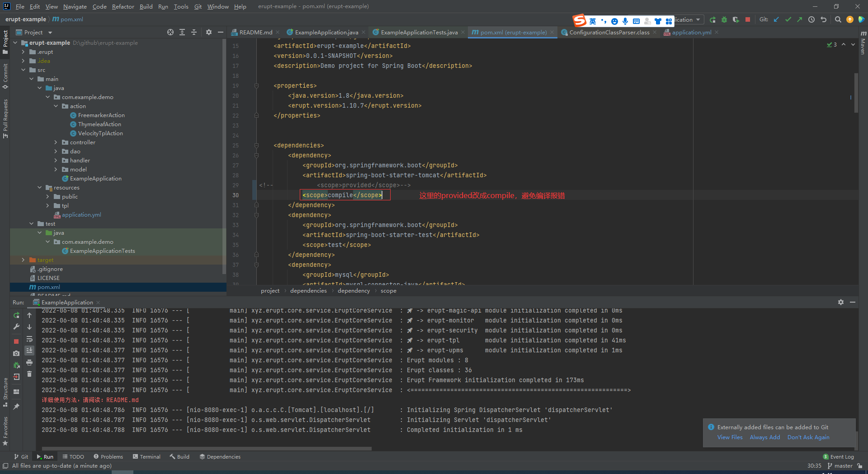
Task: Open the Project view dropdown
Action: coord(50,33)
